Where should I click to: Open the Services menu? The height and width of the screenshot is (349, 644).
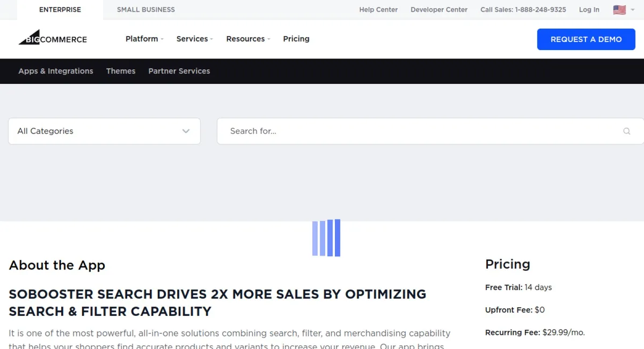195,39
